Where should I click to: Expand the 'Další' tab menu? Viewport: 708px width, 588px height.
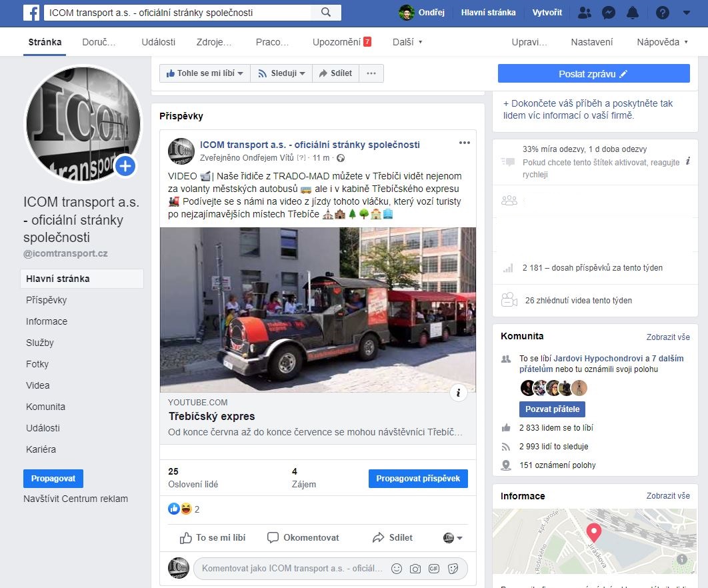point(407,42)
